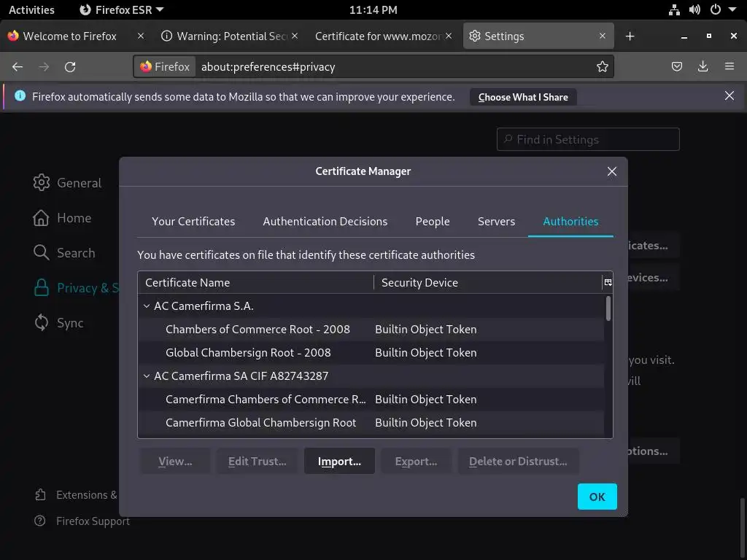Image resolution: width=747 pixels, height=560 pixels.
Task: Close the Settings tab
Action: coord(602,36)
